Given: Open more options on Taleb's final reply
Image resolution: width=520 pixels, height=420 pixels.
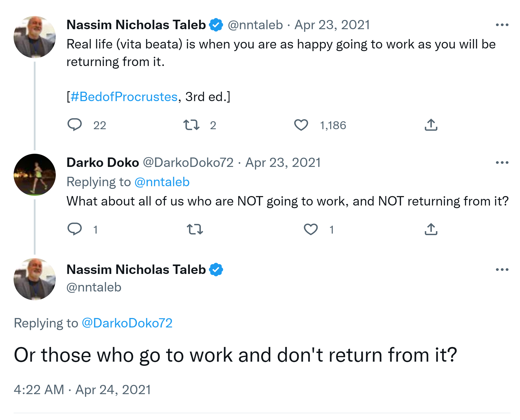Looking at the screenshot, I should [502, 270].
